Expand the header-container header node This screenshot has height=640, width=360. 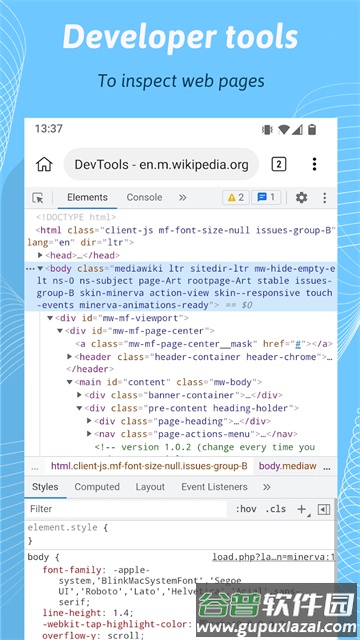pyautogui.click(x=70, y=357)
